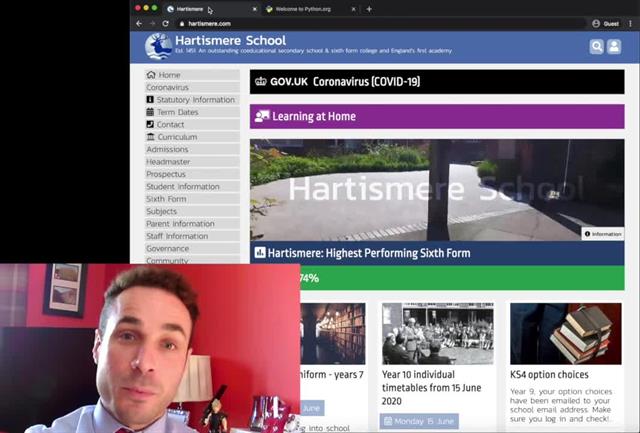
Task: Open Hartismere: Highest Performing Sixth Form heading
Action: click(437, 253)
